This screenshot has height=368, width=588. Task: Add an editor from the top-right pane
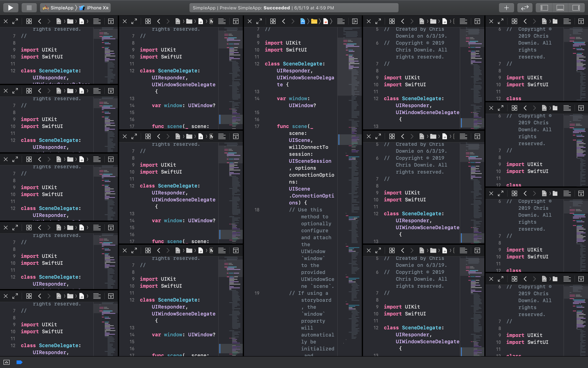point(581,21)
